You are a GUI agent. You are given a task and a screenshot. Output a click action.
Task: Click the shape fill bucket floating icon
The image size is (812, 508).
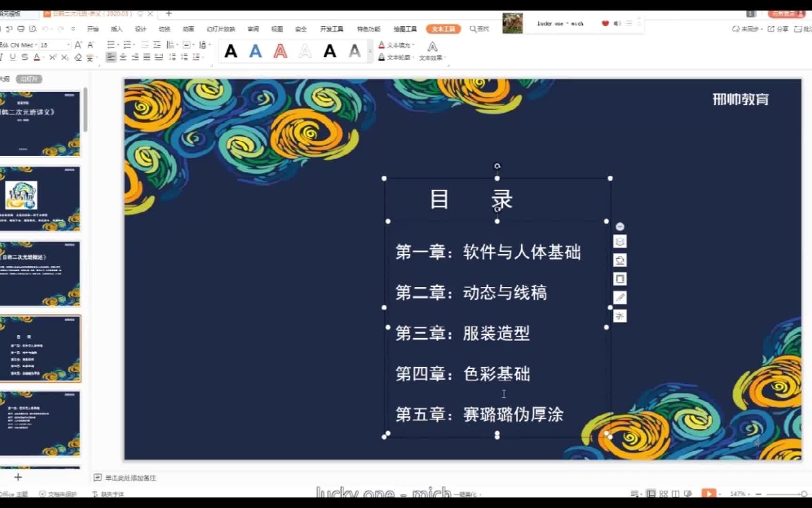pyautogui.click(x=620, y=261)
